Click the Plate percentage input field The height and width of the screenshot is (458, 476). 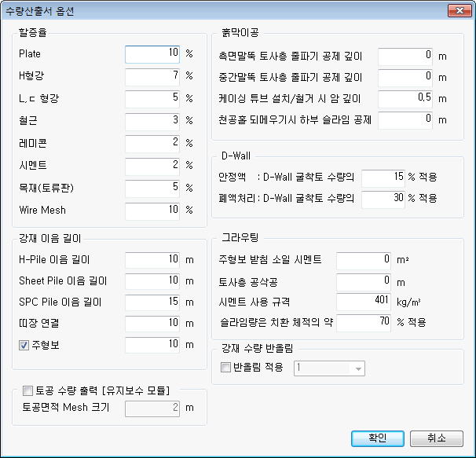152,54
